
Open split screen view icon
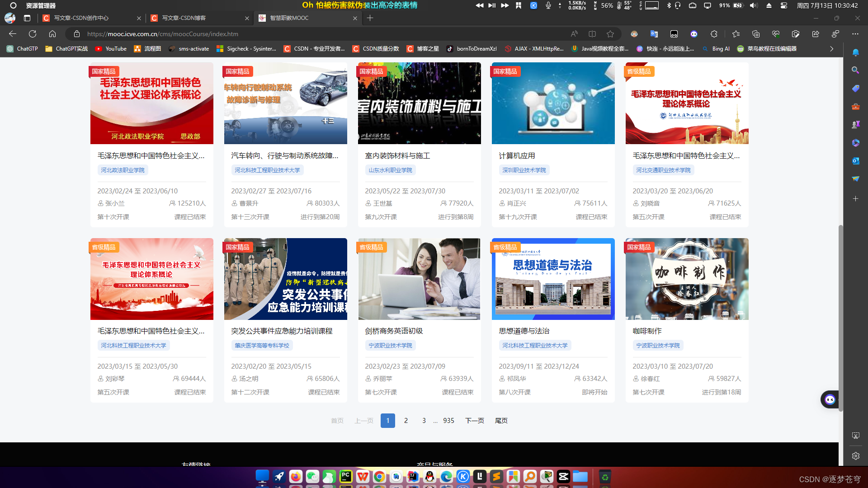(592, 34)
